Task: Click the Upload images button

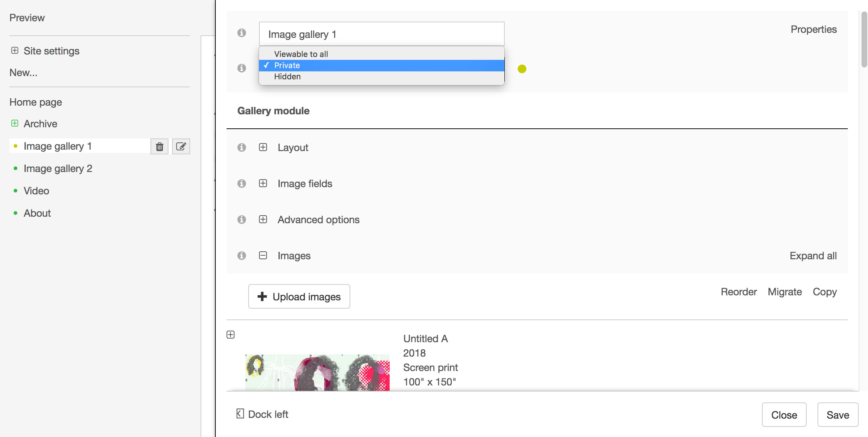Action: coord(299,296)
